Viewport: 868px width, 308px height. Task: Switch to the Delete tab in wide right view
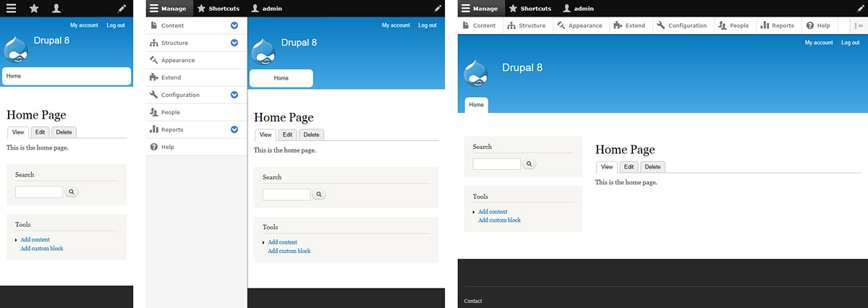point(652,166)
